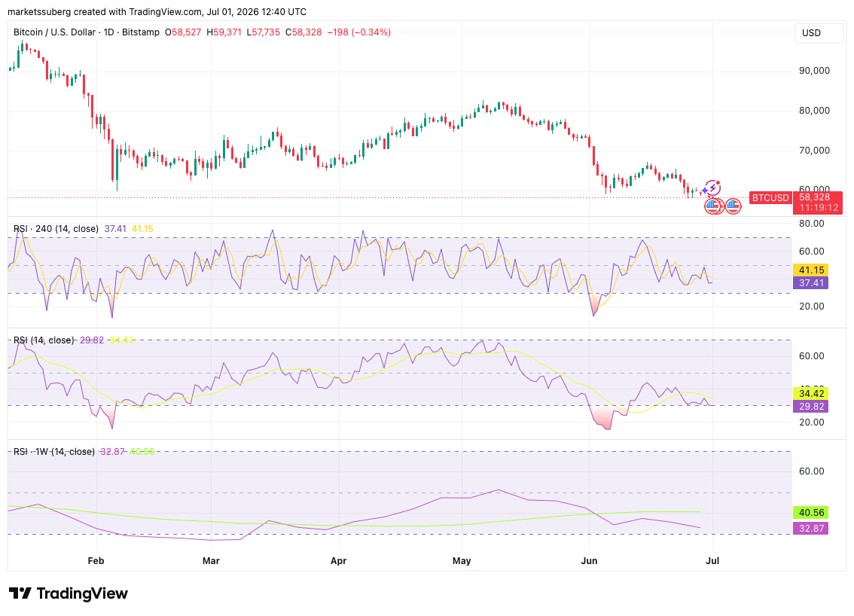The image size is (854, 616).
Task: Click the high value H59,371
Action: coord(224,32)
